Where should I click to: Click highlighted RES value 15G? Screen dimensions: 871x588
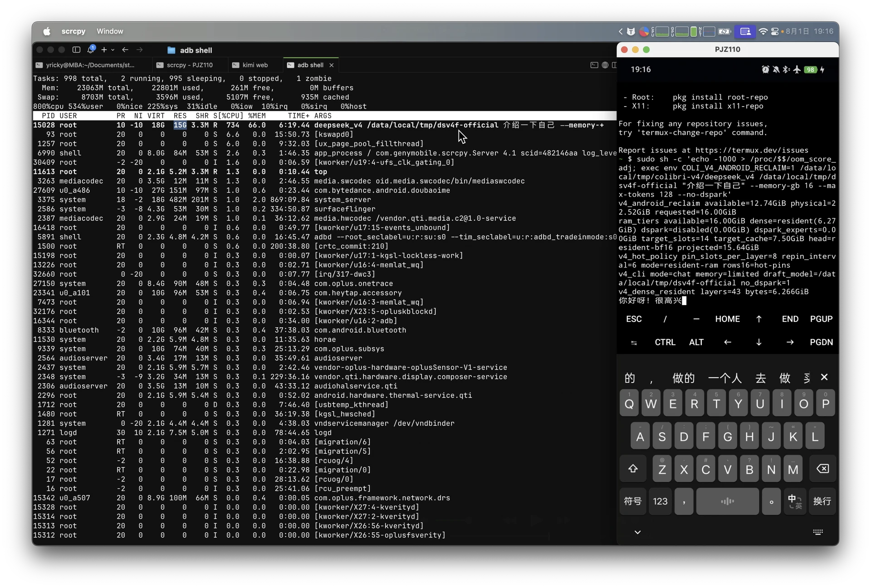click(x=180, y=125)
